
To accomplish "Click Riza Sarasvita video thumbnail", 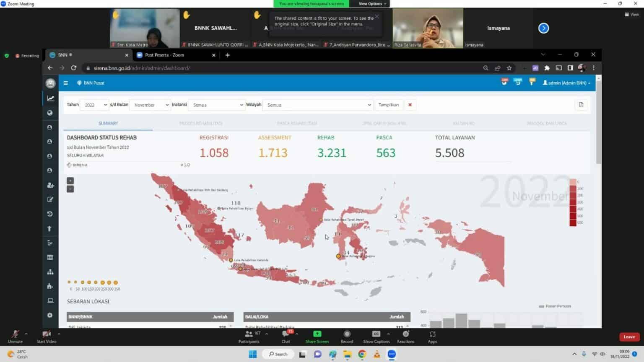I will coord(428,28).
